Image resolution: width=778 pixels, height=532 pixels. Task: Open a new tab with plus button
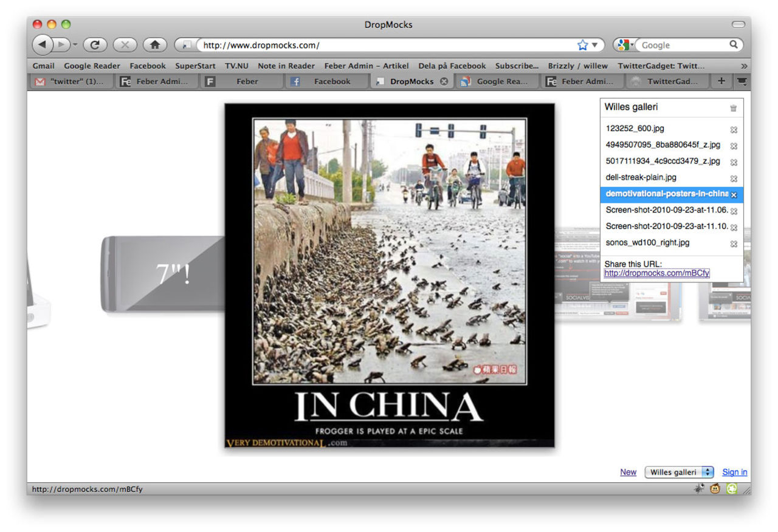tap(721, 81)
